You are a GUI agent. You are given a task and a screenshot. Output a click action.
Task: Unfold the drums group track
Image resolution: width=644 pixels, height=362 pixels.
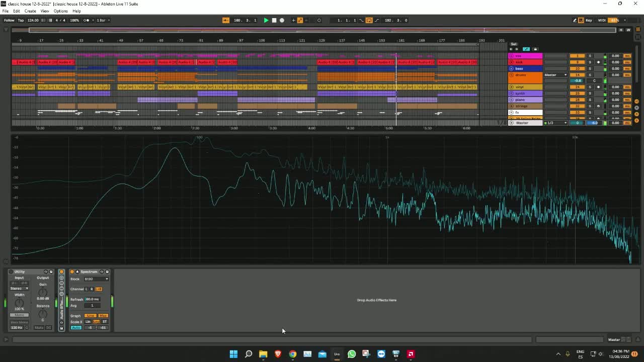512,75
